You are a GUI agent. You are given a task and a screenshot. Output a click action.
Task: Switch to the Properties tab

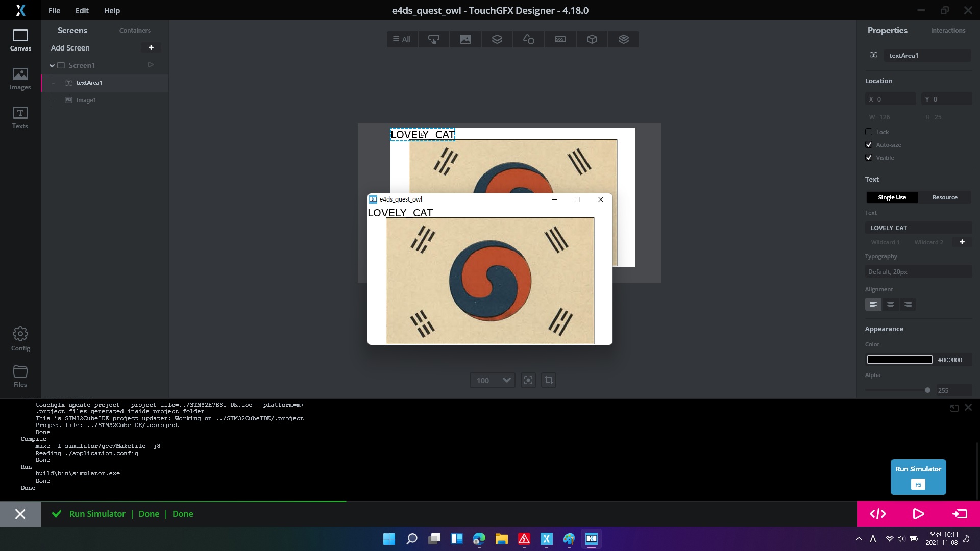887,30
